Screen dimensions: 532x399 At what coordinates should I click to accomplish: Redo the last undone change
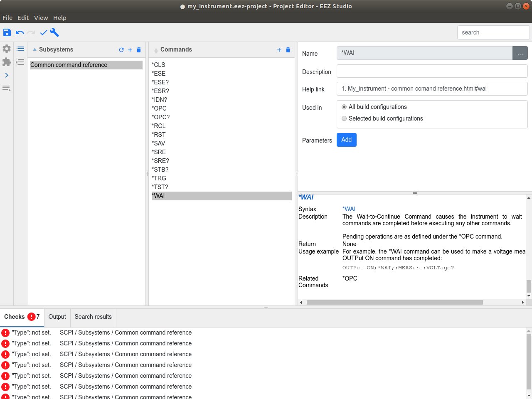pyautogui.click(x=31, y=32)
